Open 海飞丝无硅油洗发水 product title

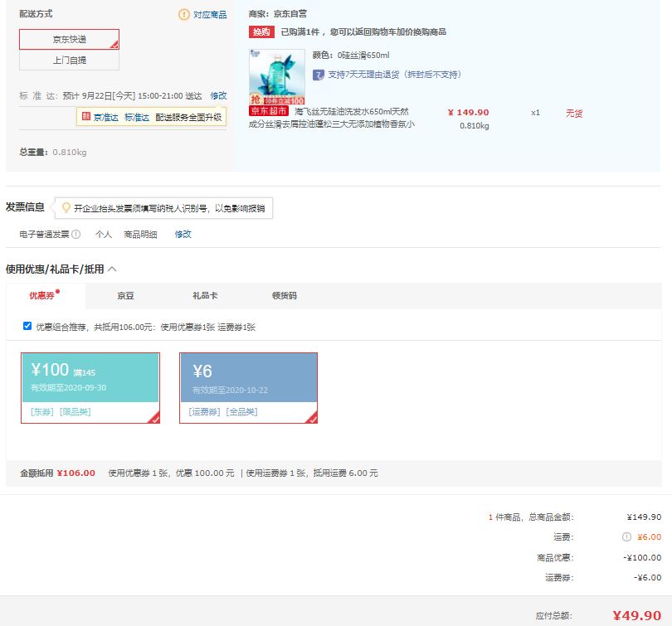click(332, 118)
